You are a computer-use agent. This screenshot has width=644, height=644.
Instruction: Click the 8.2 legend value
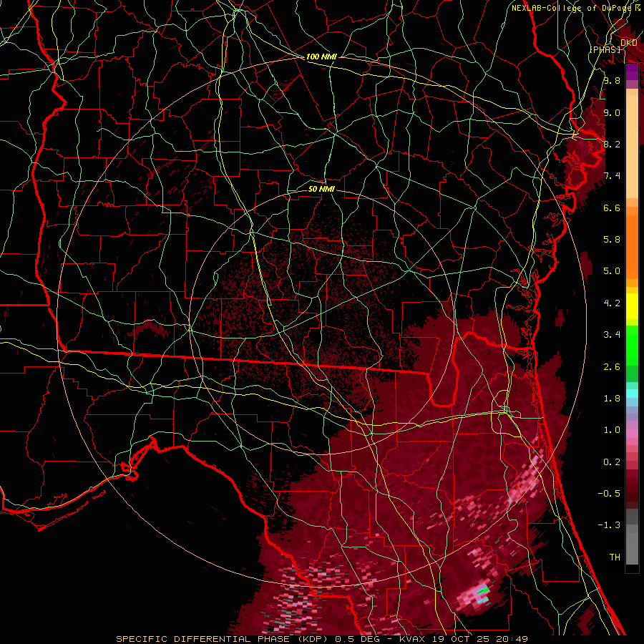612,144
